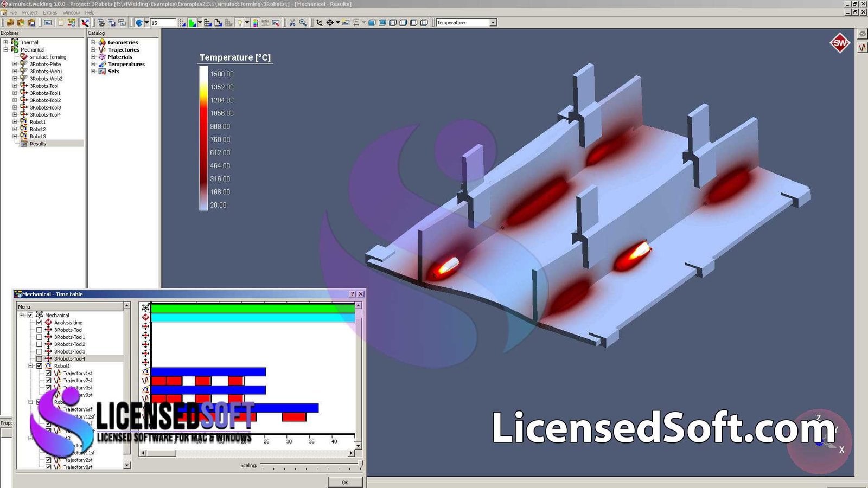Check the 3Robots-Tool2 checkbox in Time table
868x488 pixels.
point(39,344)
